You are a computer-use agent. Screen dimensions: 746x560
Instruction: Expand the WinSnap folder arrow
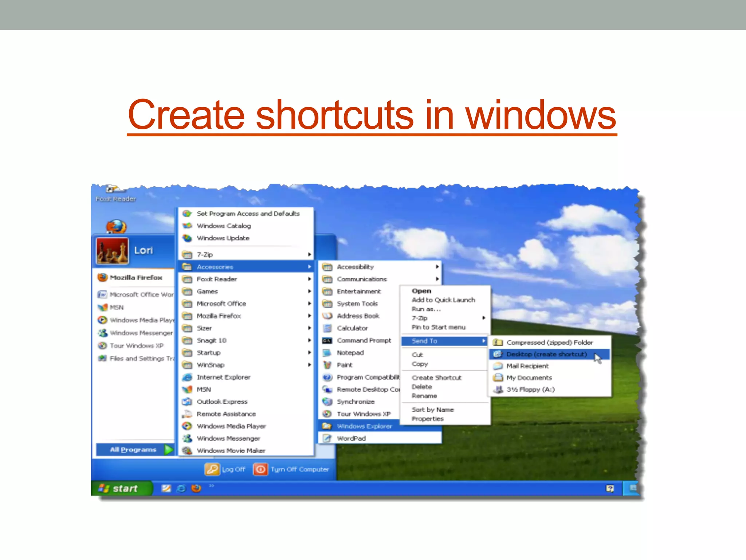pos(309,365)
